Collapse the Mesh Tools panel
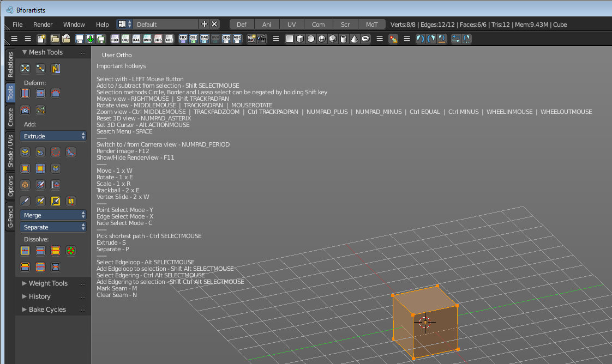 pos(46,52)
